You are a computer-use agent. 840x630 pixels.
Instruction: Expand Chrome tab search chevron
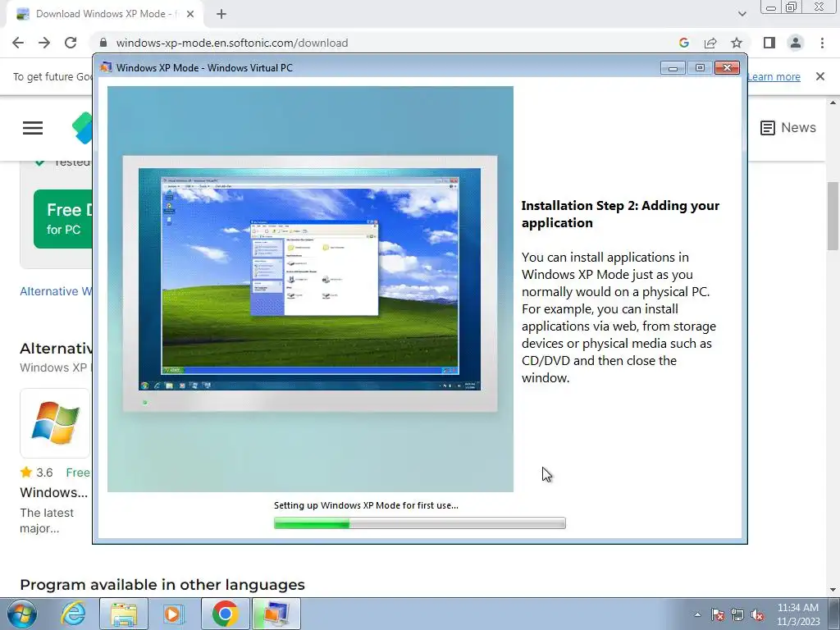[742, 14]
